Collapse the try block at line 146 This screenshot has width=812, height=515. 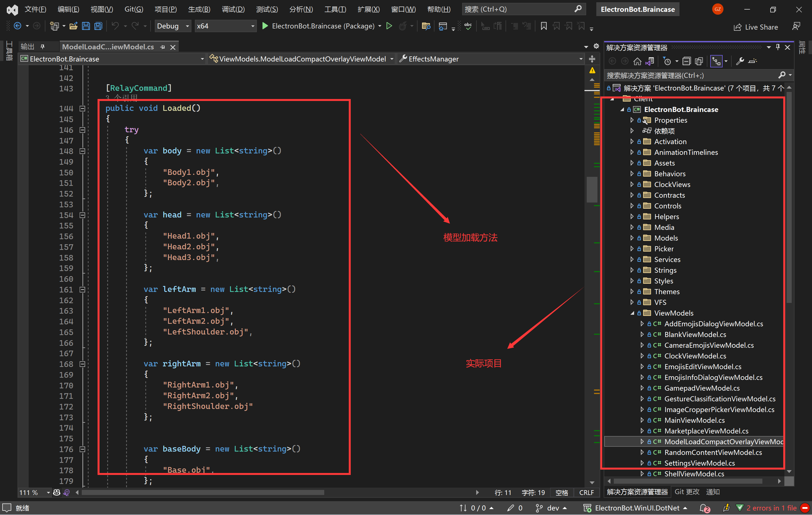coord(82,130)
